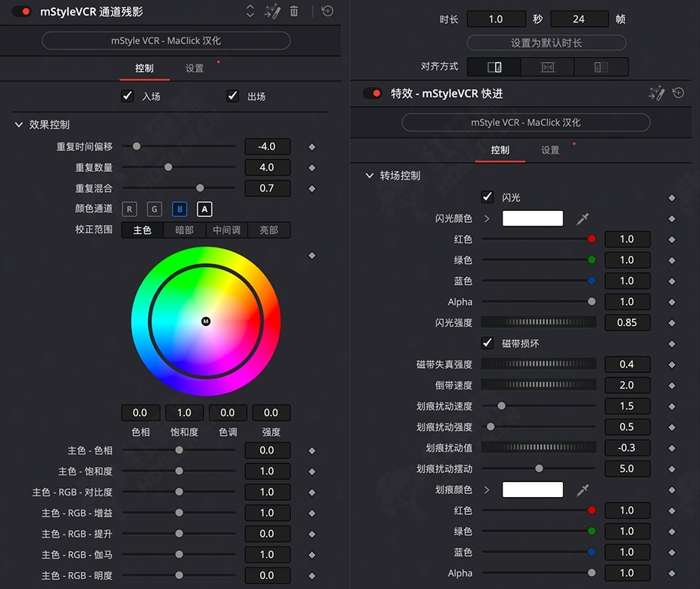The height and width of the screenshot is (589, 700).
Task: Switch to 设置 tab in 通道残影 panel
Action: click(194, 68)
